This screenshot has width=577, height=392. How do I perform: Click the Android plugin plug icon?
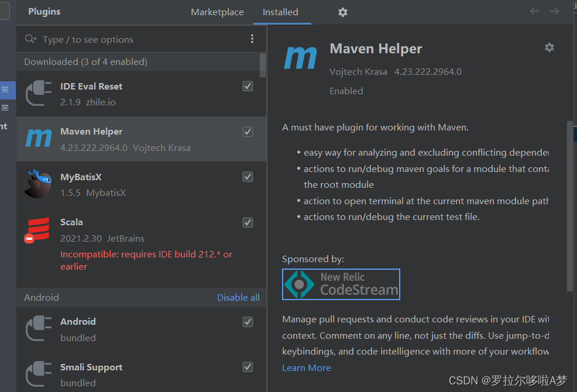[39, 328]
